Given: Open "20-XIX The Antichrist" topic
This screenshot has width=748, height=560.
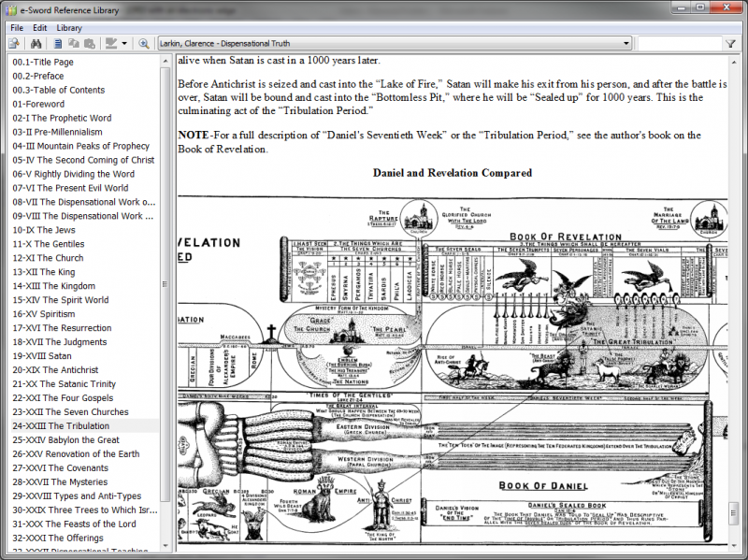Looking at the screenshot, I should pos(55,369).
